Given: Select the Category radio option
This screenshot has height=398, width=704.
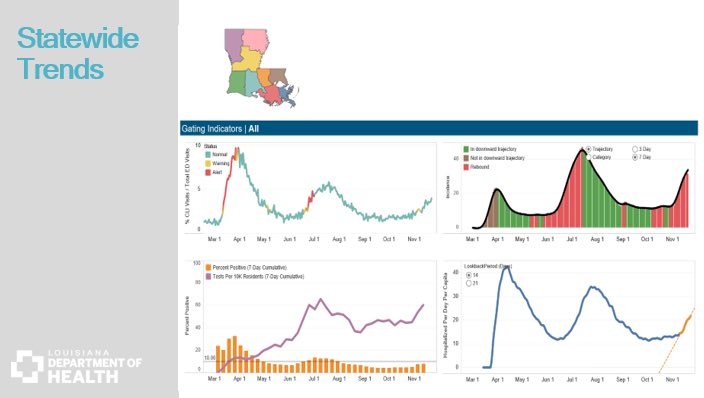Looking at the screenshot, I should pos(588,157).
